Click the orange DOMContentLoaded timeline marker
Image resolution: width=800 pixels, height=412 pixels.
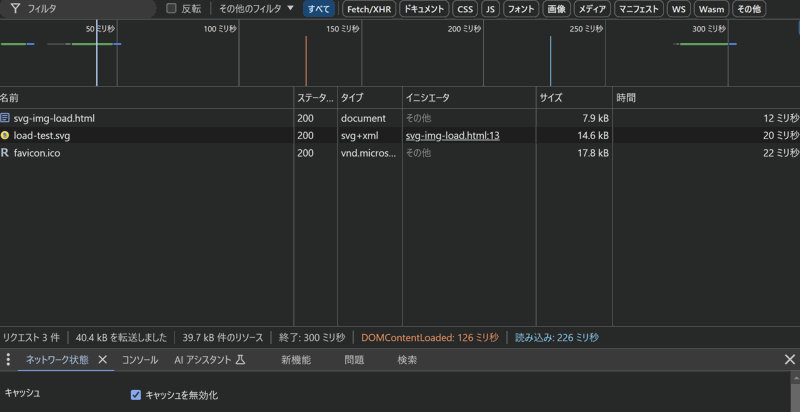pos(306,60)
